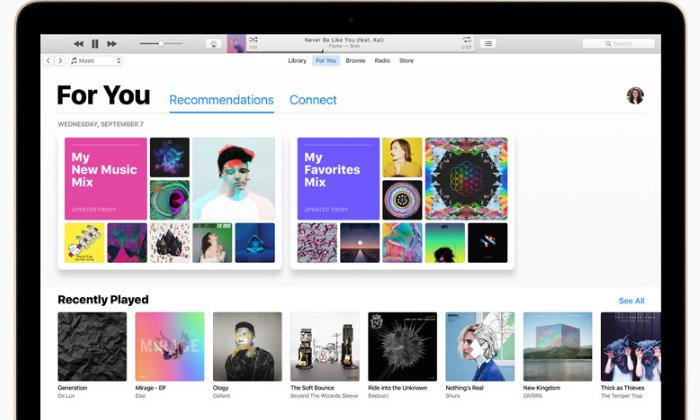
Task: Click the now playing album art thumbnail
Action: pyautogui.click(x=236, y=44)
